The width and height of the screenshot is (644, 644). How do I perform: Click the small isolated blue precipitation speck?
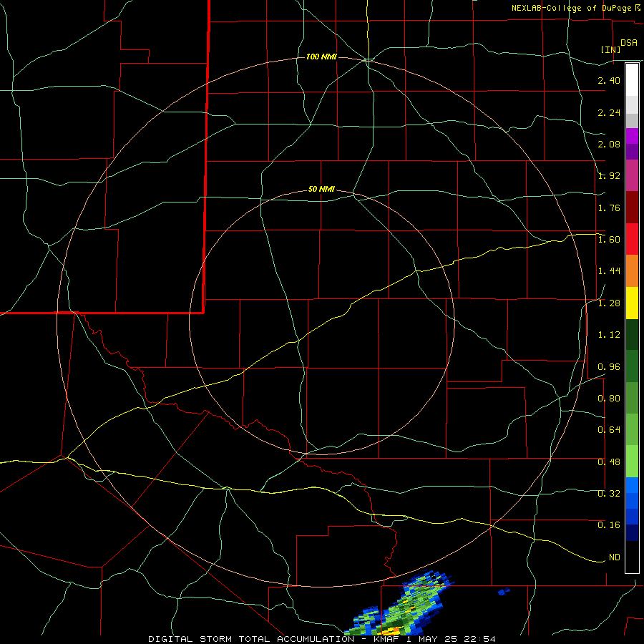[x=504, y=592]
